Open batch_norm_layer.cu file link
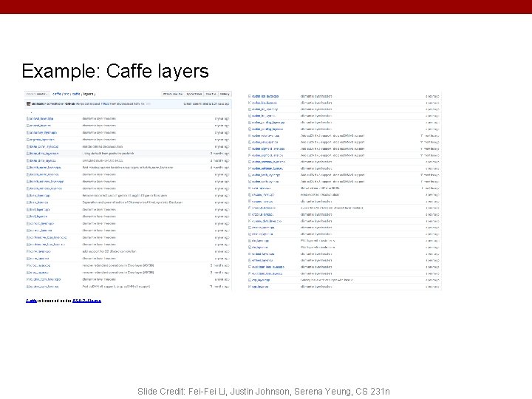The image size is (532, 399). (44, 174)
